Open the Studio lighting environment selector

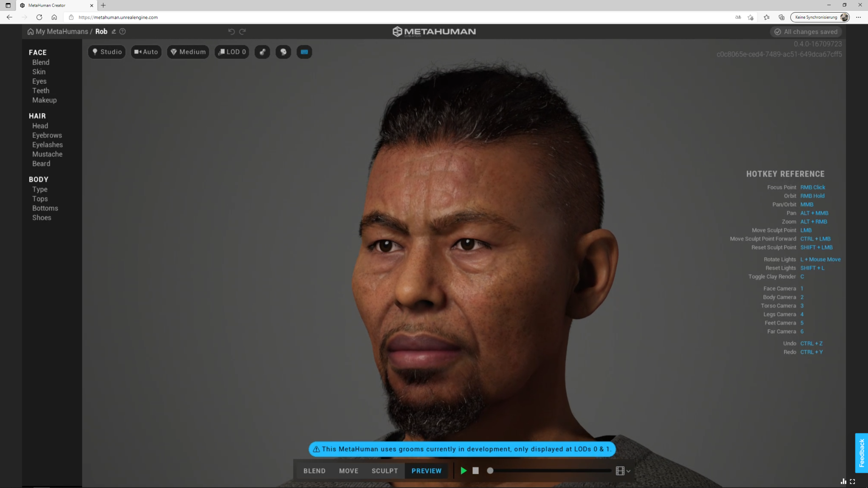[107, 52]
